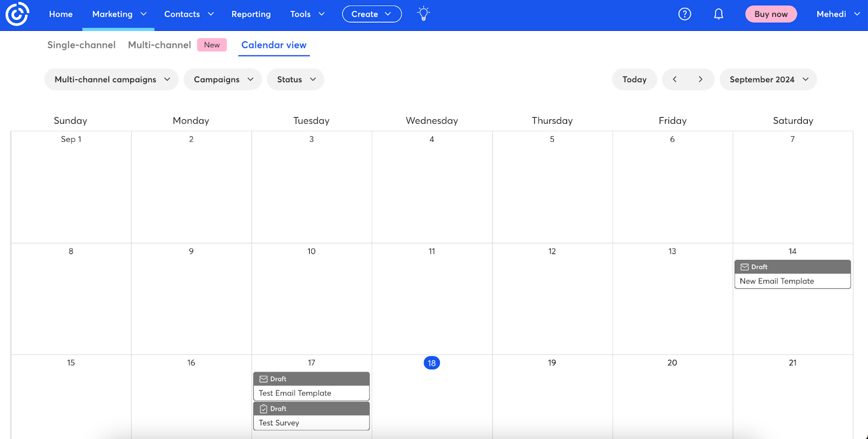The width and height of the screenshot is (868, 439).
Task: Go to next month with right arrow
Action: point(700,79)
